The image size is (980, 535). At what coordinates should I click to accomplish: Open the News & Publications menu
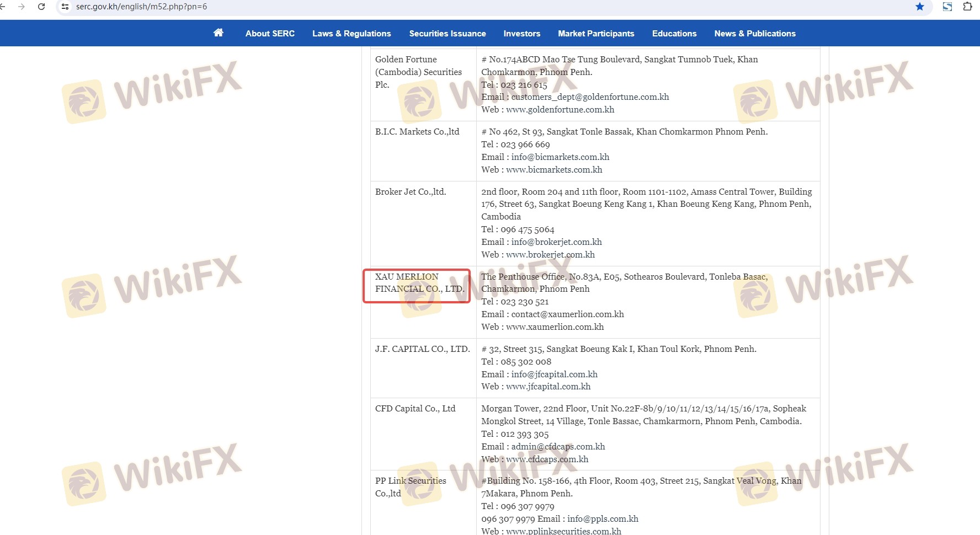coord(755,34)
